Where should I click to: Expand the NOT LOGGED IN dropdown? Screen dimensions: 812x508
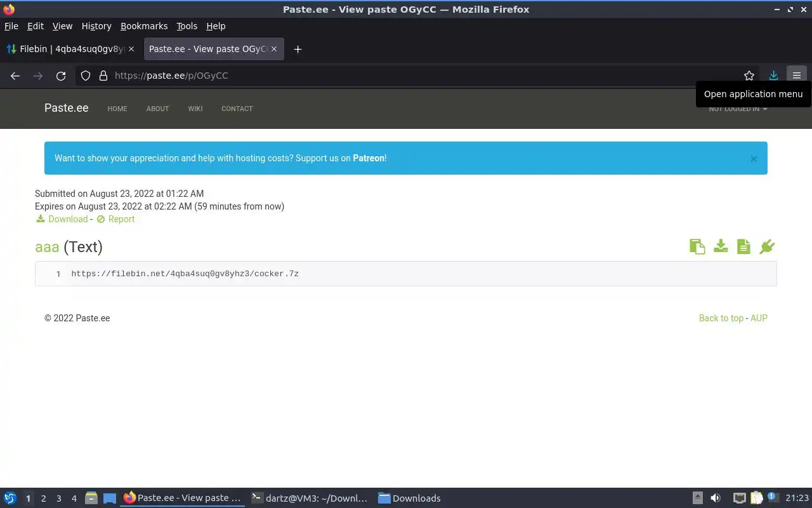[x=738, y=109]
